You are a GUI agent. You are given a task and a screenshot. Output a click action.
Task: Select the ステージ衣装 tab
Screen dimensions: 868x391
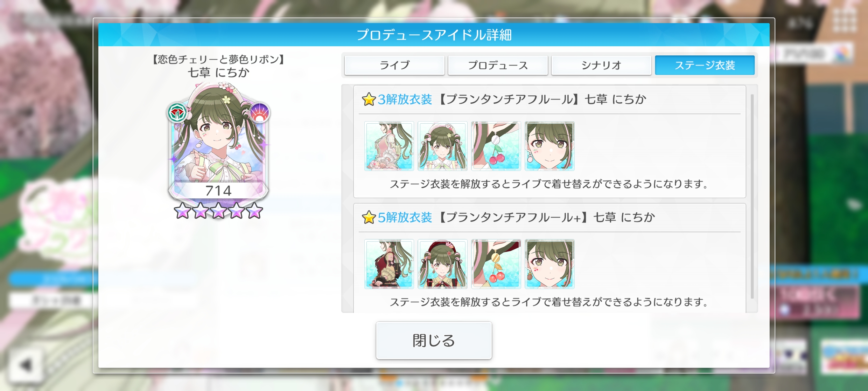coord(705,65)
